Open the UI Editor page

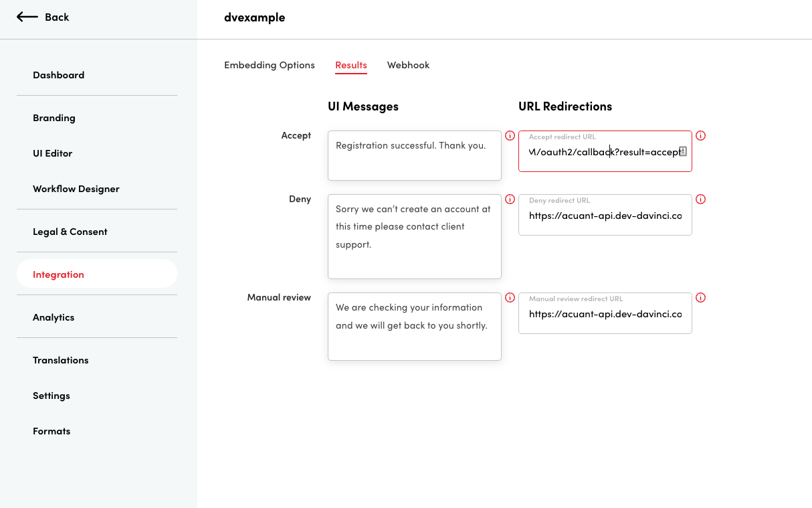52,153
